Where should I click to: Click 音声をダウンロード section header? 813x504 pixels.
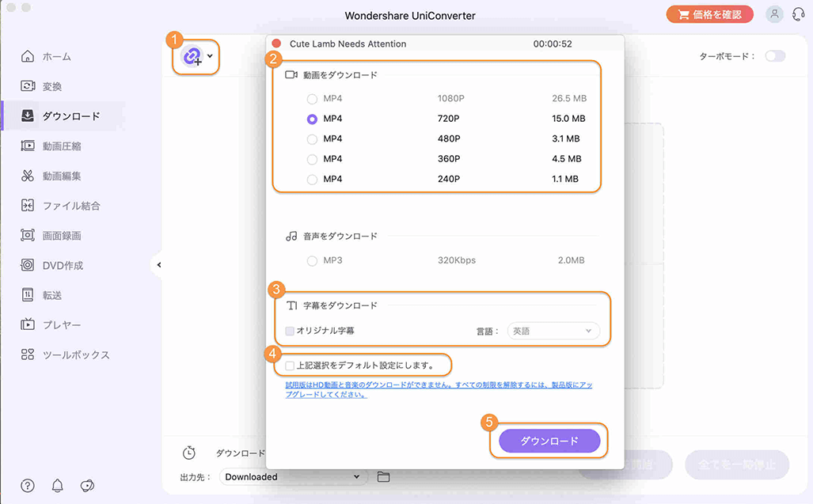[340, 237]
